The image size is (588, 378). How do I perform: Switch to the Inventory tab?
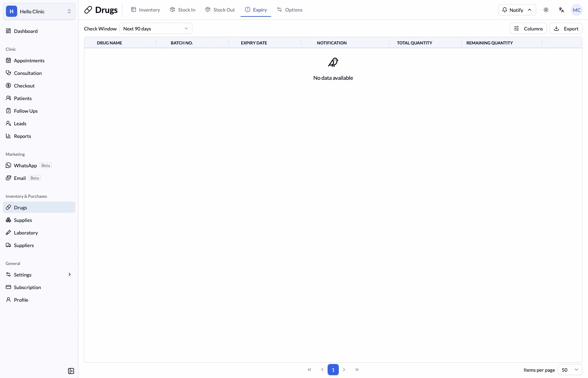[x=145, y=10]
